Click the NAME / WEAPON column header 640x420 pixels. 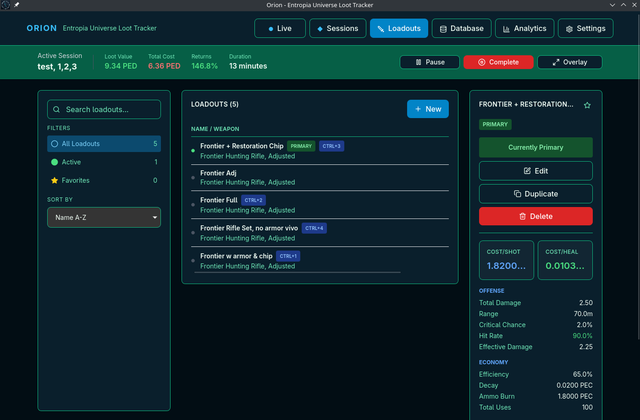pos(215,129)
